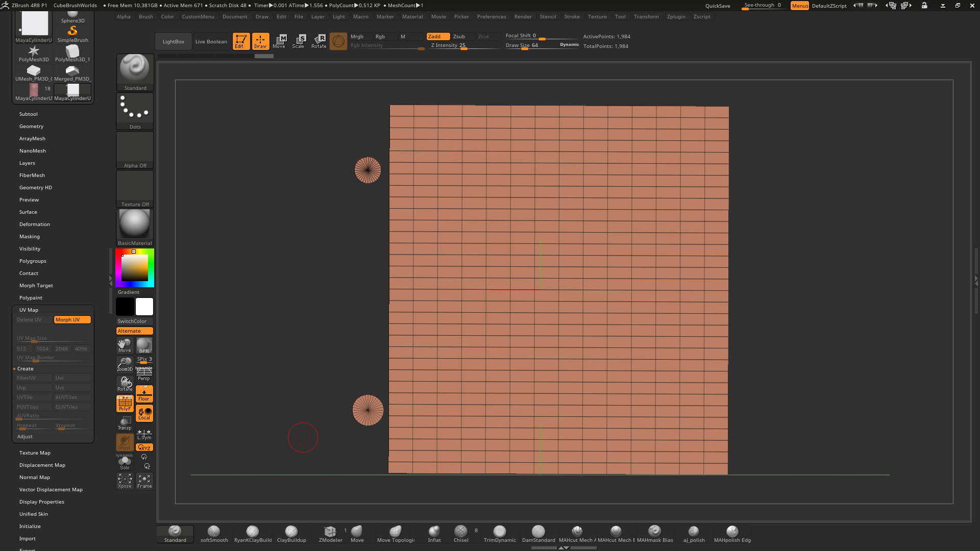Image resolution: width=980 pixels, height=551 pixels.
Task: Open the Render menu
Action: tap(523, 16)
